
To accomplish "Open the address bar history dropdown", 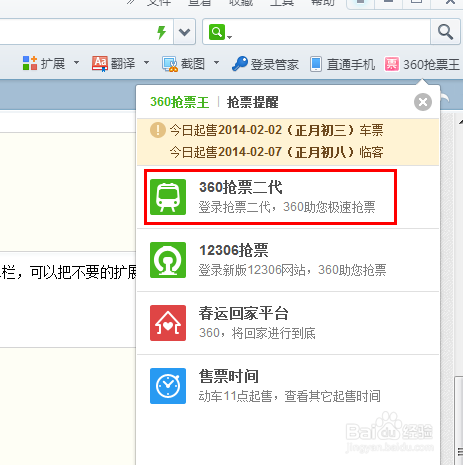I will (x=184, y=32).
